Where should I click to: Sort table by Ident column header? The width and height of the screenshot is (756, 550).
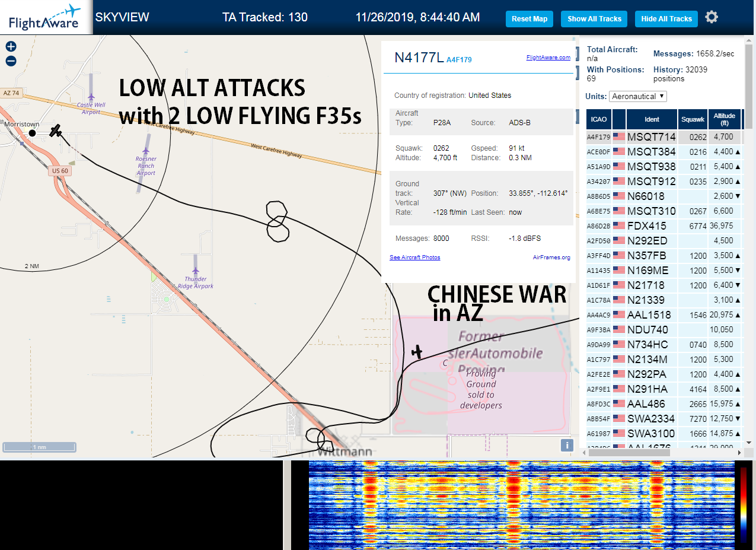(652, 119)
